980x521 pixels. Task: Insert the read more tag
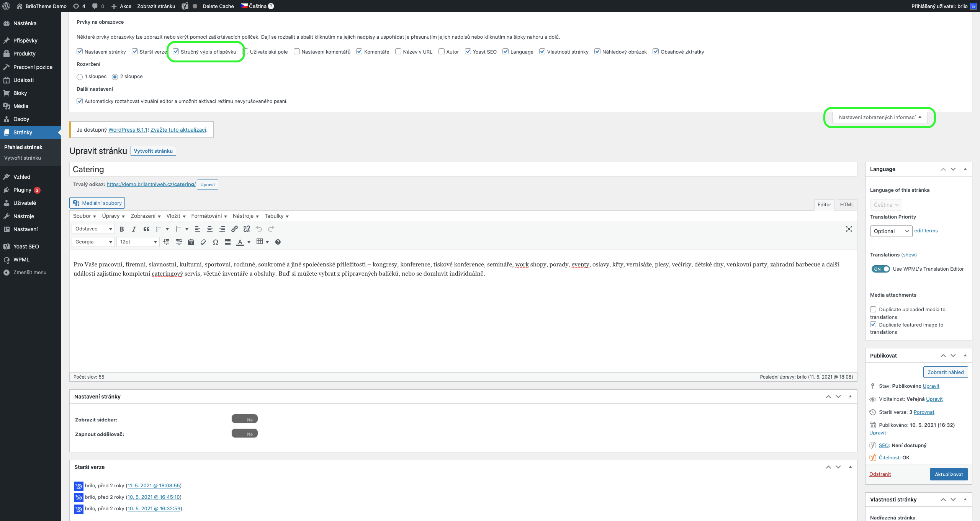tap(228, 242)
